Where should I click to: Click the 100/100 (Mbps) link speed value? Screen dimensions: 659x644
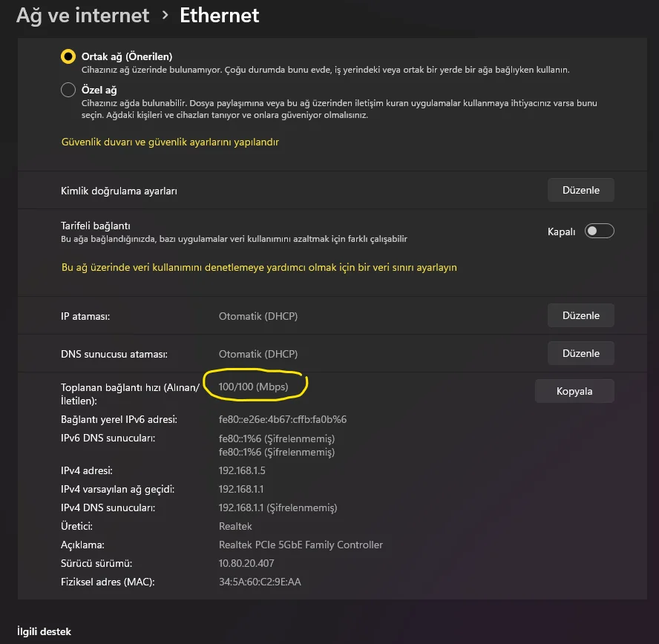tap(253, 387)
